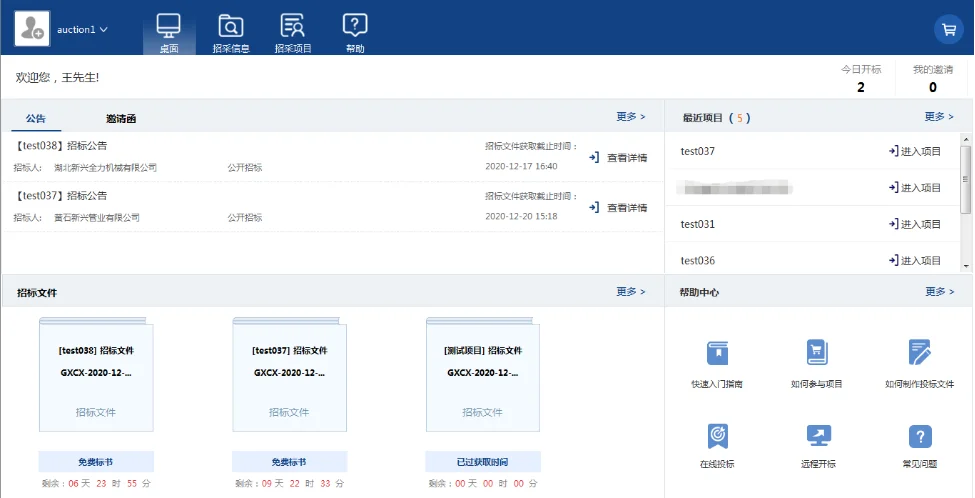Enter the blurred-name project via 进入项目
Screen dimensions: 975x498
pyautogui.click(x=915, y=188)
